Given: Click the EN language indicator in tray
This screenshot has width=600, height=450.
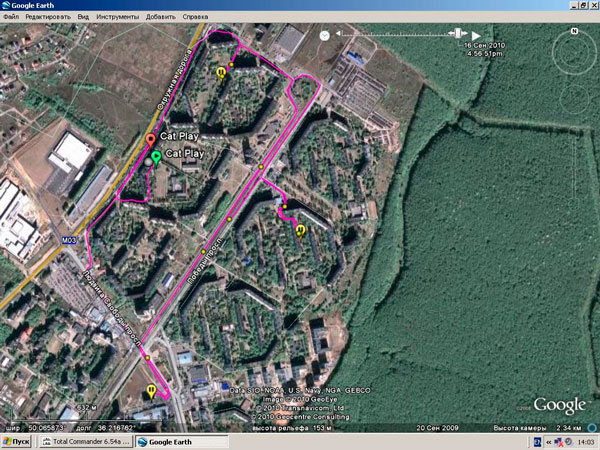Looking at the screenshot, I should click(x=537, y=442).
